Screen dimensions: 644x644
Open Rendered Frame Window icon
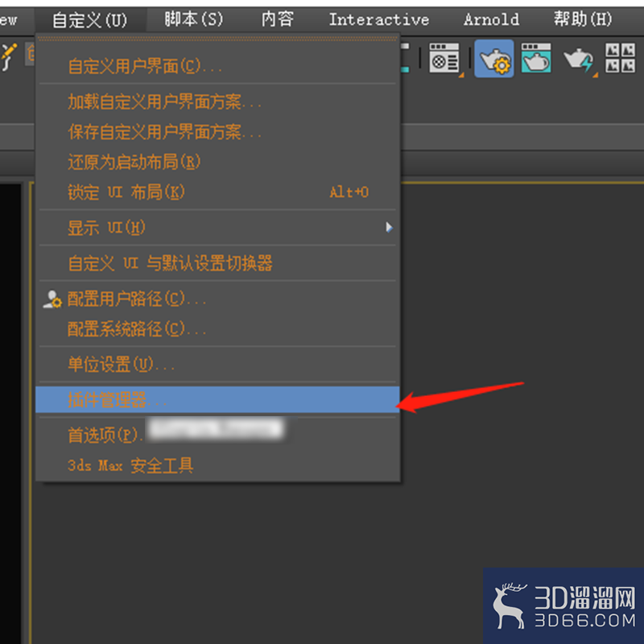(536, 58)
